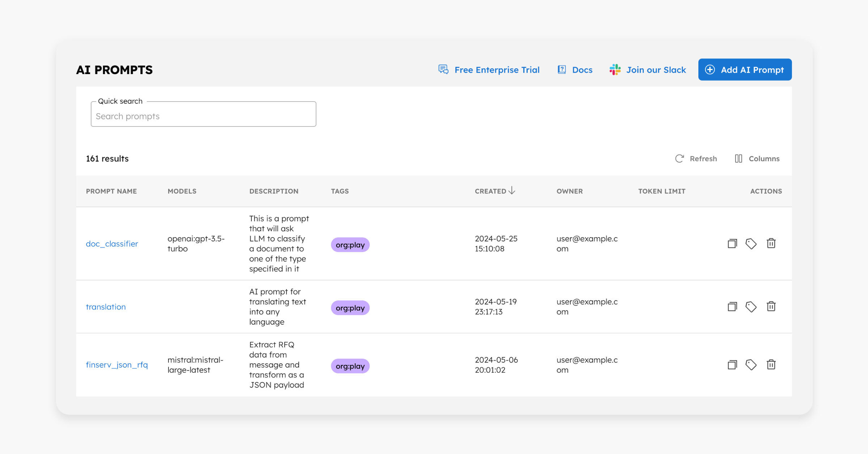Open the doc_classifier prompt
The width and height of the screenshot is (868, 454).
[112, 244]
